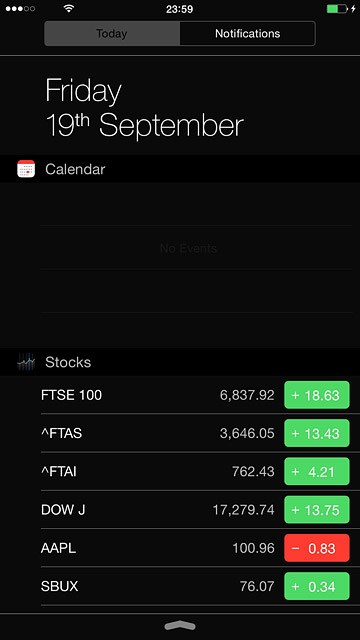
Task: Toggle the SBUX +0.34 change badge
Action: [317, 586]
